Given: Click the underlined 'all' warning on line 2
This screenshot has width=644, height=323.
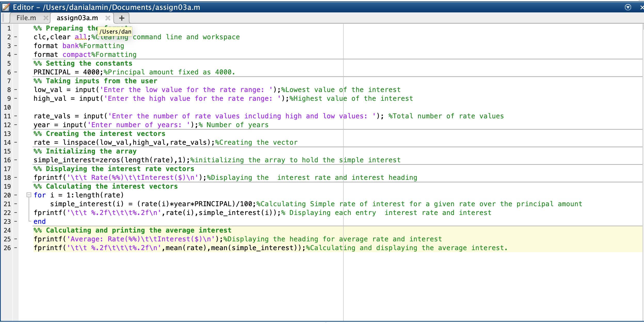Looking at the screenshot, I should [x=81, y=37].
